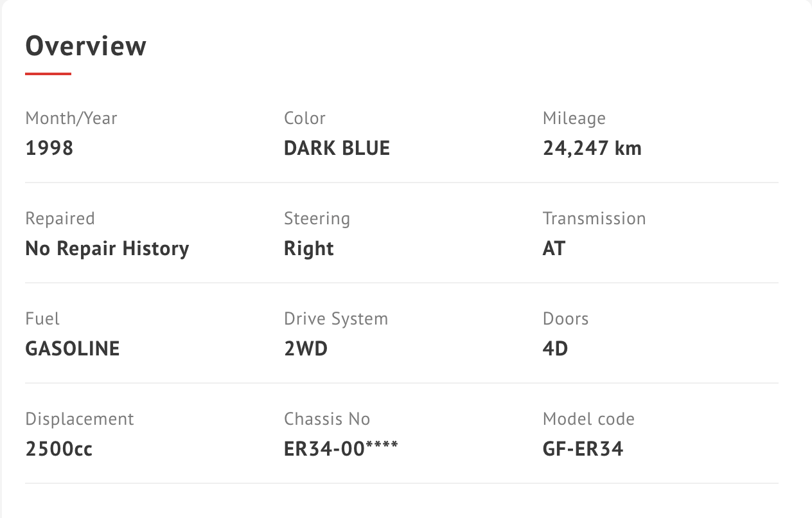
Task: Select the GF-ER34 model code
Action: pyautogui.click(x=583, y=449)
